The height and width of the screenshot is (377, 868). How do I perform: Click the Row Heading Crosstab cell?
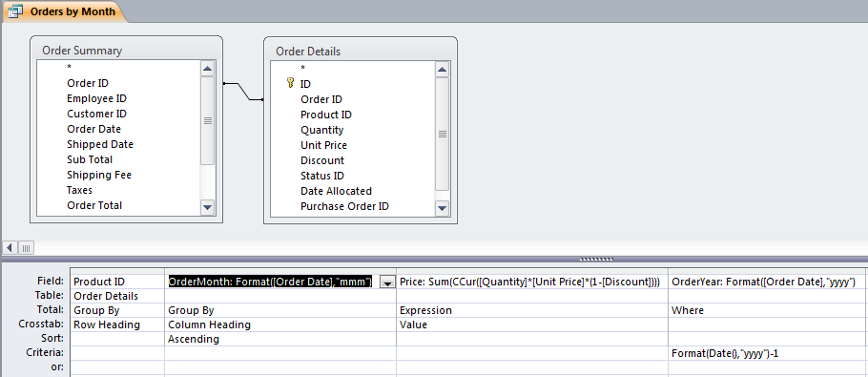[x=117, y=325]
